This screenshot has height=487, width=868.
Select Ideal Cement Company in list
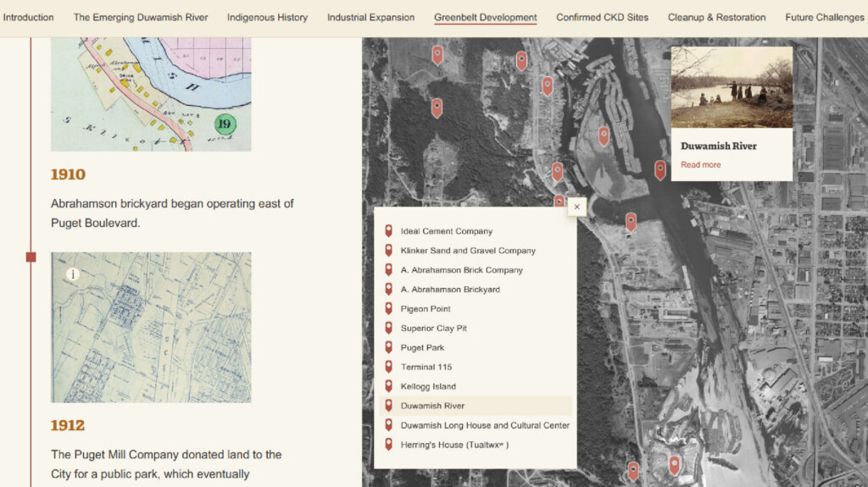click(447, 231)
